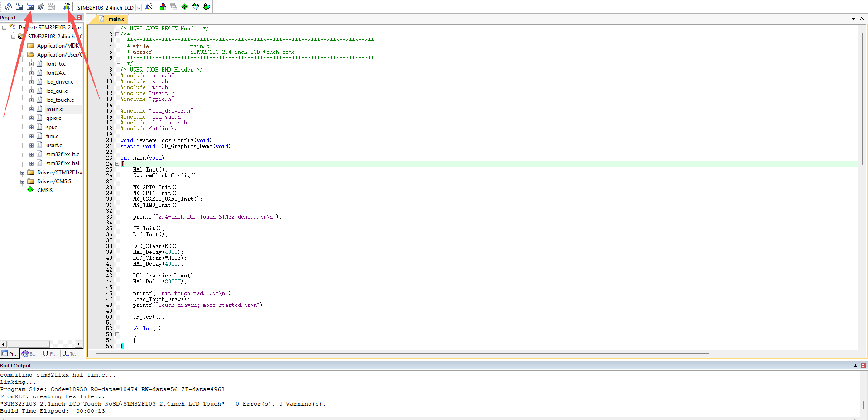868x420 pixels.
Task: Select font24.c in project tree
Action: [56, 73]
